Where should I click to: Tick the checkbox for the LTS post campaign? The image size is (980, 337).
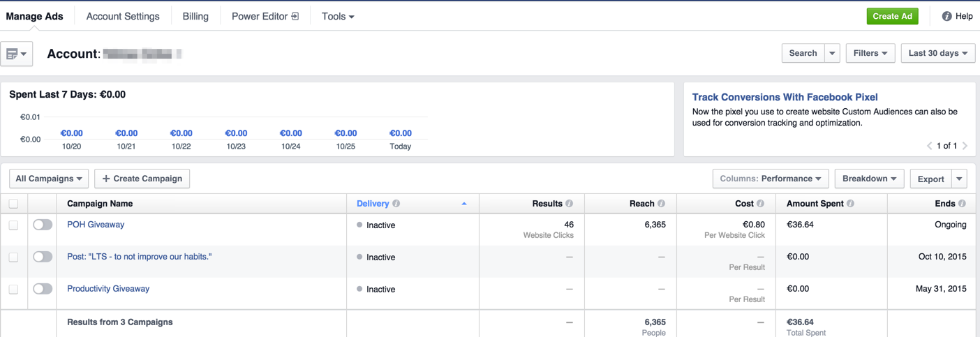(13, 257)
